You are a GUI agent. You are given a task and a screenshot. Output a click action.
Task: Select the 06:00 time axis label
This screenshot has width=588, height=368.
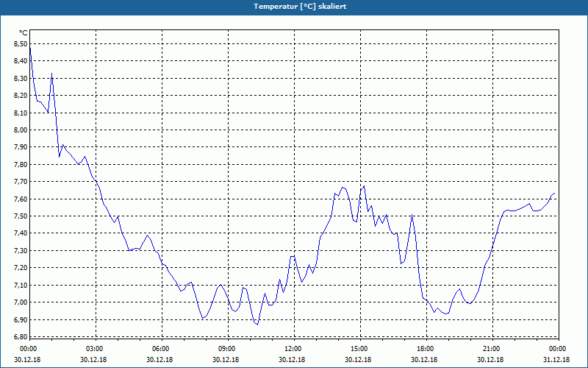click(x=160, y=349)
